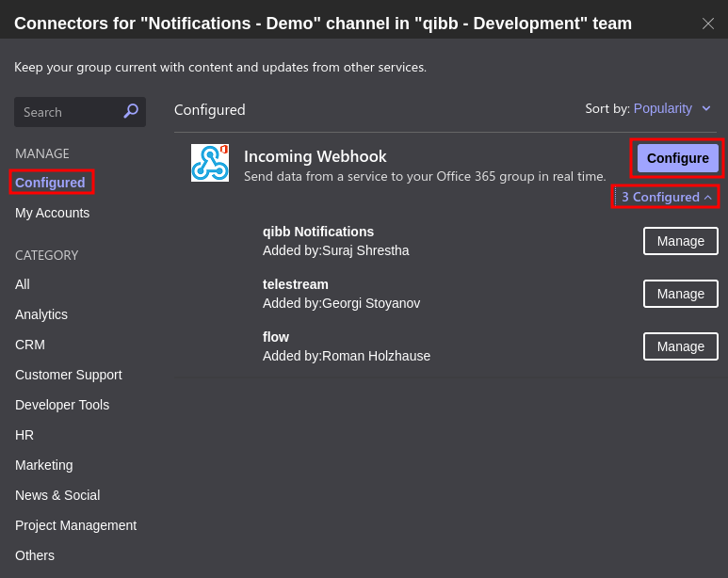
Task: Manage the flow webhook
Action: pos(681,346)
